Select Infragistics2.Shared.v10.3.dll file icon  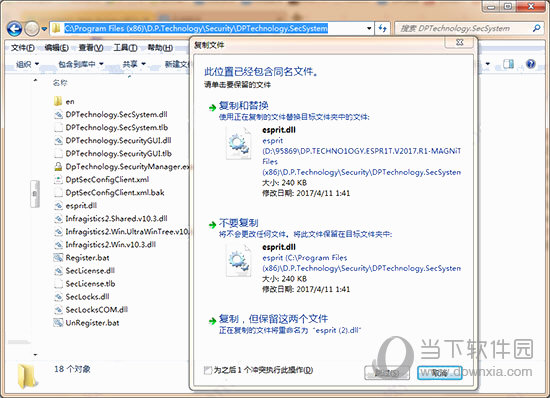[x=58, y=218]
